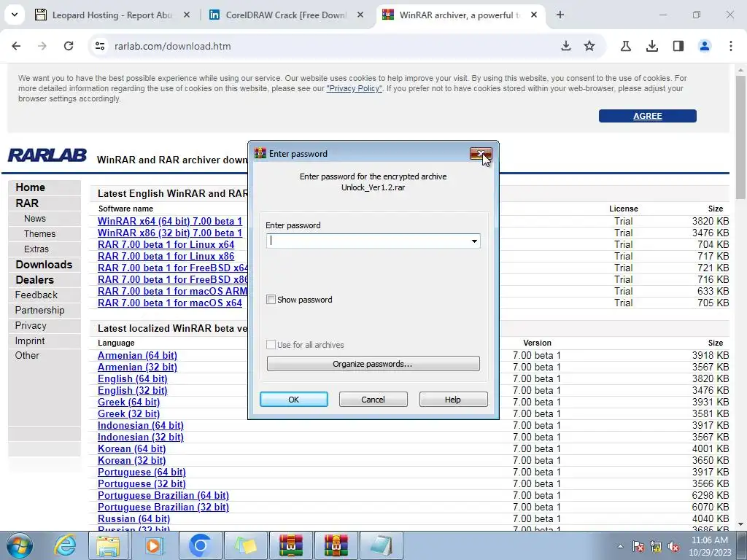Download Korean (64 bit) version
This screenshot has height=560, width=747.
[131, 449]
